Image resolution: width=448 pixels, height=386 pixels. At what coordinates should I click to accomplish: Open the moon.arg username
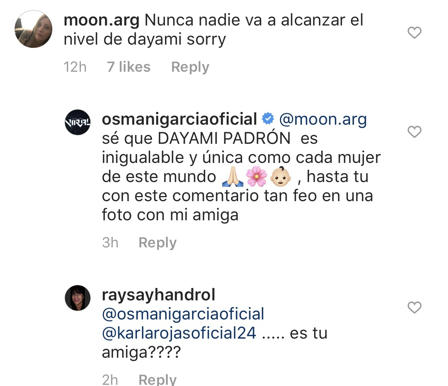coord(101,20)
